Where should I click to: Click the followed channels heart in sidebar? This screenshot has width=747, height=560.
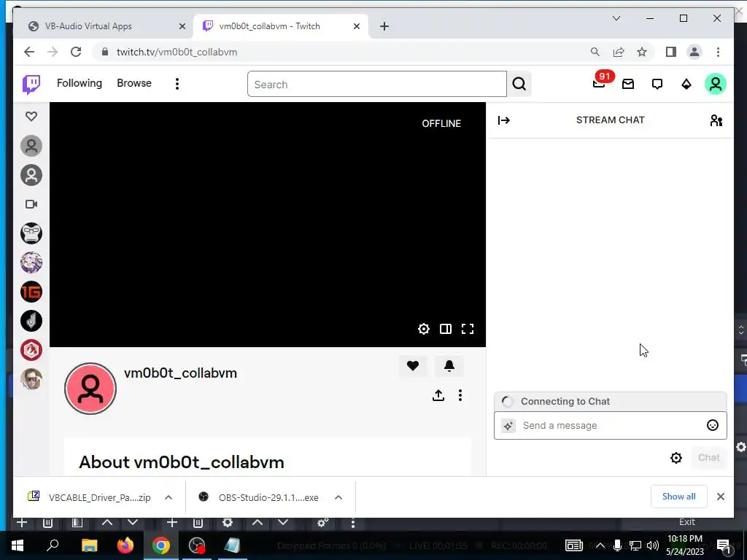31,116
